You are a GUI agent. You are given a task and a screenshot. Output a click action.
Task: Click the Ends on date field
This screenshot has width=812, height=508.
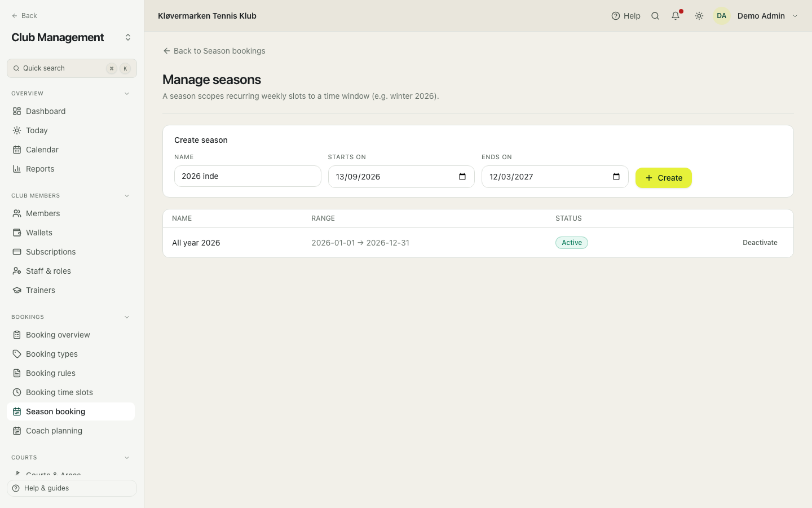point(555,177)
